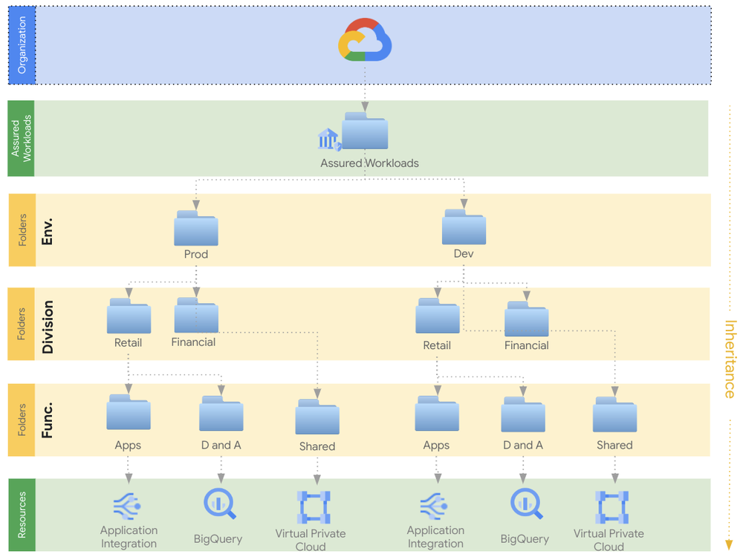
Task: Select the Assured Workloads icon
Action: pyautogui.click(x=362, y=132)
